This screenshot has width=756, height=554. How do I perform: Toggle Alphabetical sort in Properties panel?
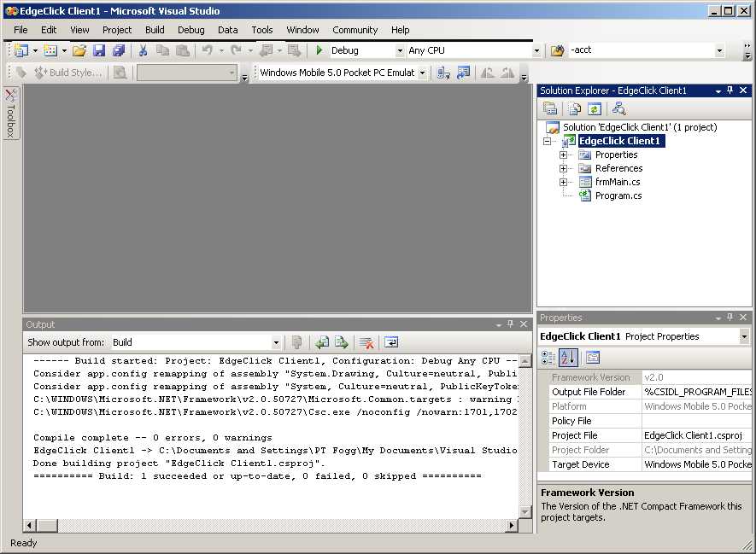click(x=568, y=358)
